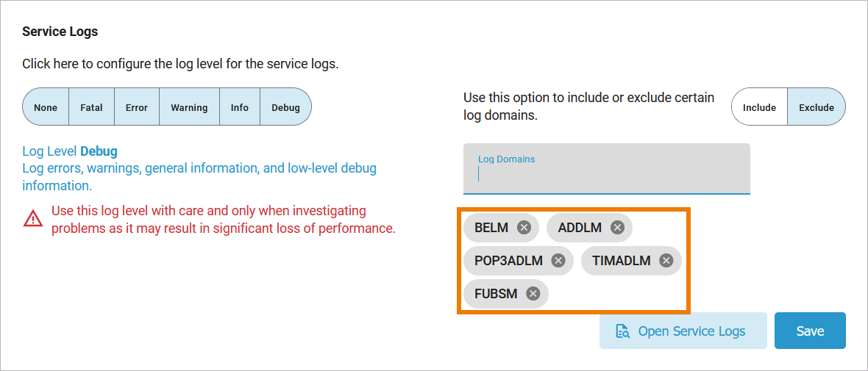The width and height of the screenshot is (868, 371).
Task: Remove the BELM log domain chip
Action: point(524,228)
